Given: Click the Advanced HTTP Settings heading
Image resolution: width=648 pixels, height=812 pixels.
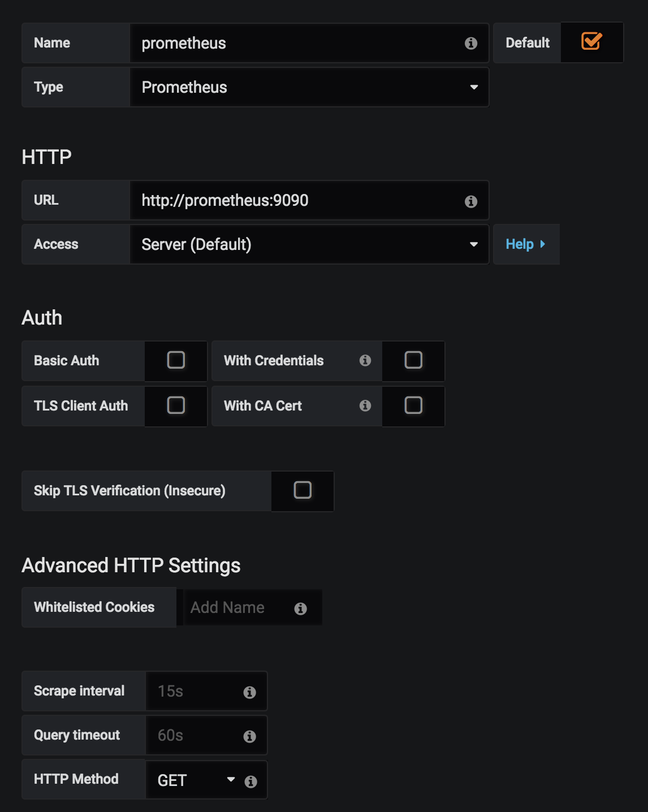Looking at the screenshot, I should [x=131, y=565].
